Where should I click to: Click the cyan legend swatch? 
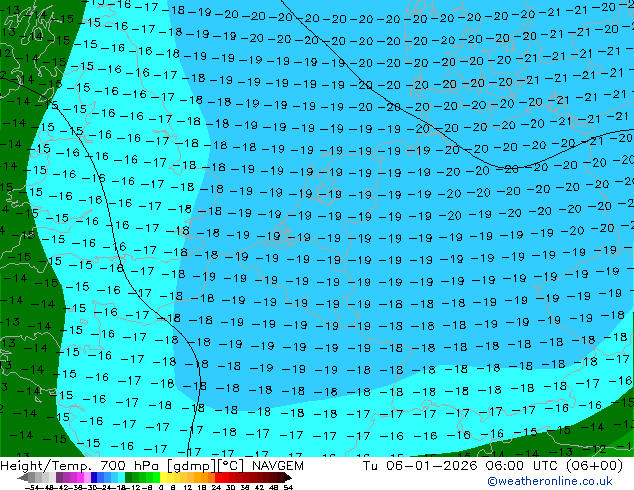121,477
